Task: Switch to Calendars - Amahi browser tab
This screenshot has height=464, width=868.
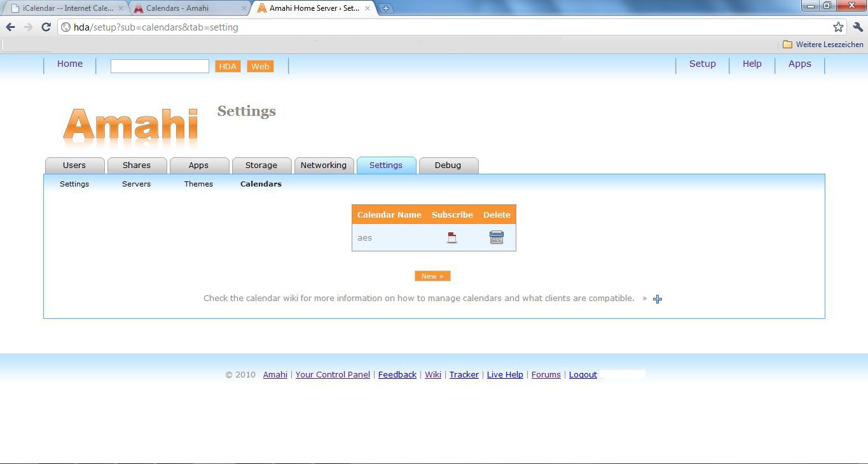Action: pyautogui.click(x=189, y=8)
